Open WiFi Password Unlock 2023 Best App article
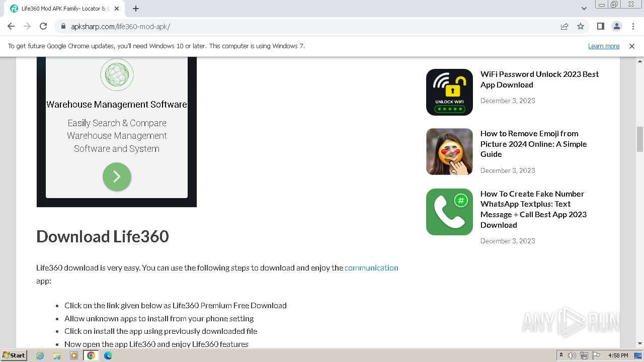This screenshot has width=644, height=362. coord(539,79)
